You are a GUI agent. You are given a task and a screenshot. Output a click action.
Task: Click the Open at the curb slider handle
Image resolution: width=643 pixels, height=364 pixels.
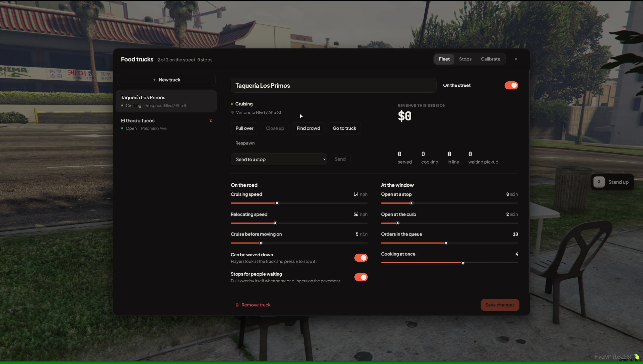click(398, 223)
